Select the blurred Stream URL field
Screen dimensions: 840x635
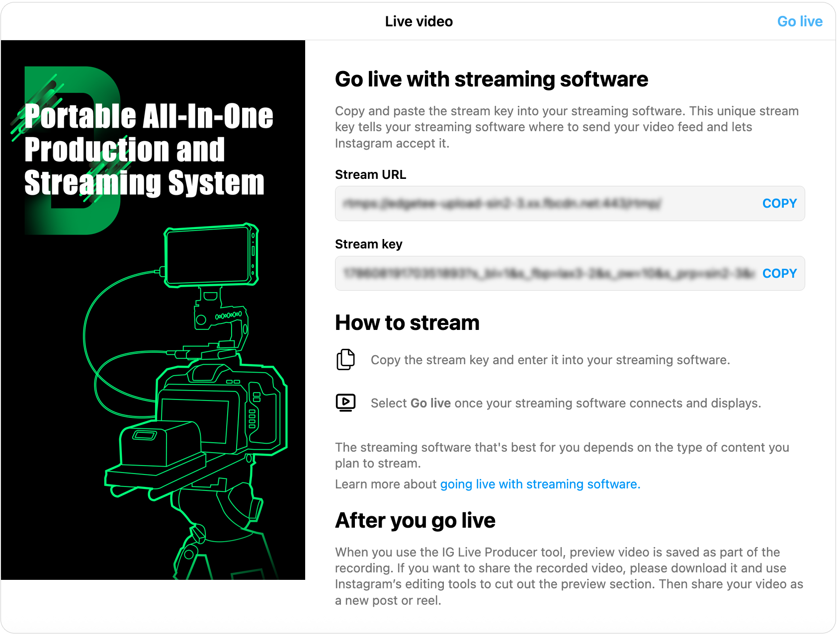(x=570, y=203)
